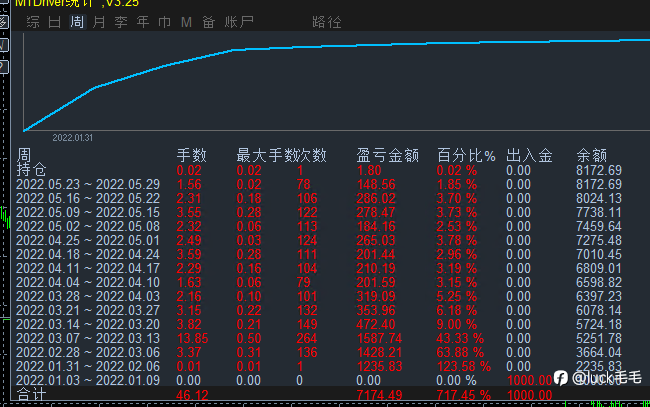Switch to the 月 monthly tab
The width and height of the screenshot is (650, 407).
point(99,22)
